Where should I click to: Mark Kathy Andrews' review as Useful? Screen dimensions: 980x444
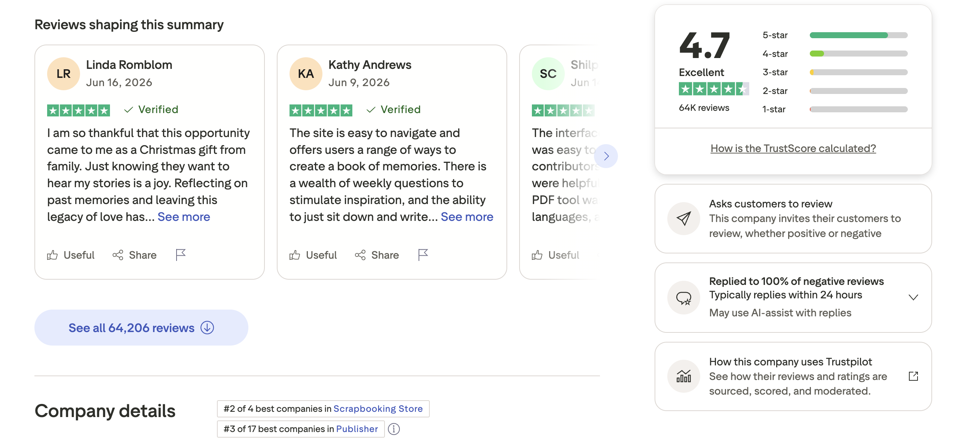[x=313, y=255]
